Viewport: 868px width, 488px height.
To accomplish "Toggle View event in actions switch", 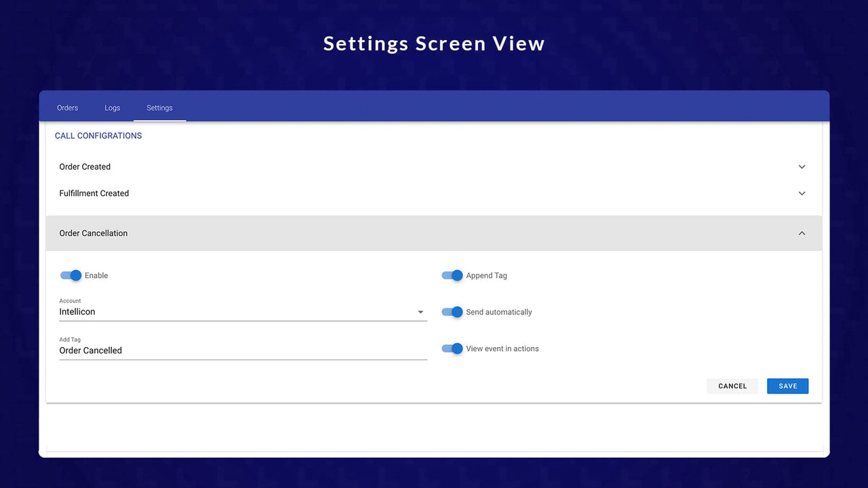I will (452, 348).
